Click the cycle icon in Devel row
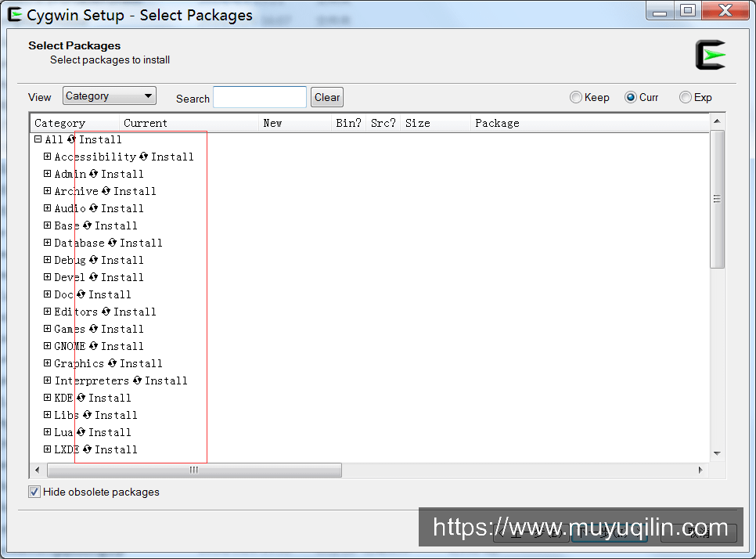756x559 pixels. coord(94,277)
